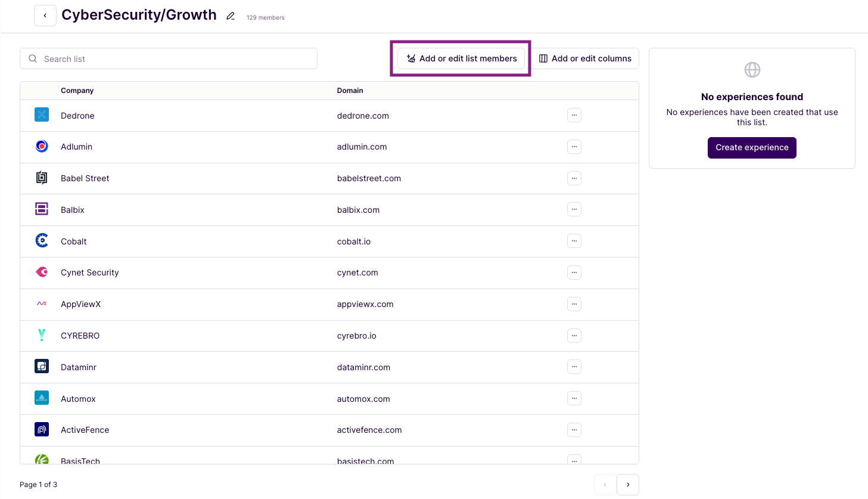Select the CYREBRO company name

pos(80,336)
